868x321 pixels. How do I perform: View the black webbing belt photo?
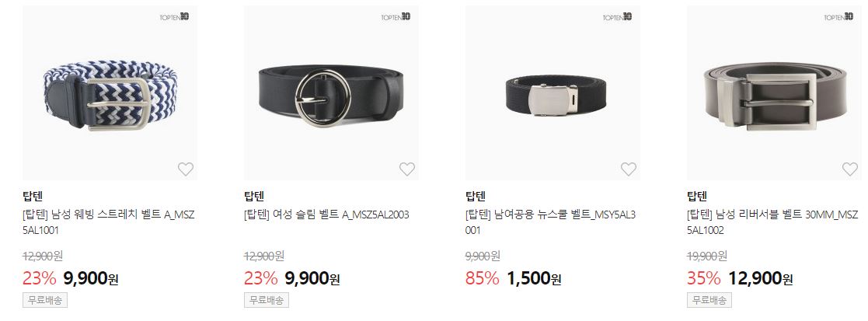[553, 93]
